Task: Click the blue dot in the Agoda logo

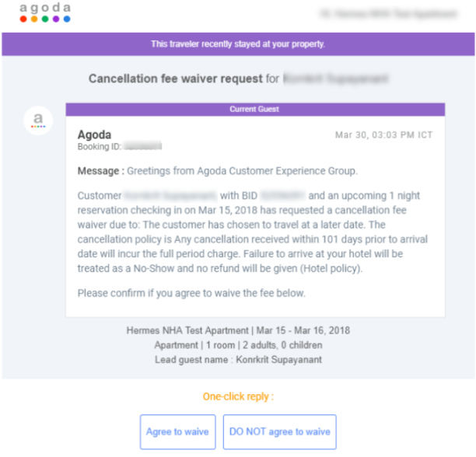Action: pyautogui.click(x=67, y=19)
